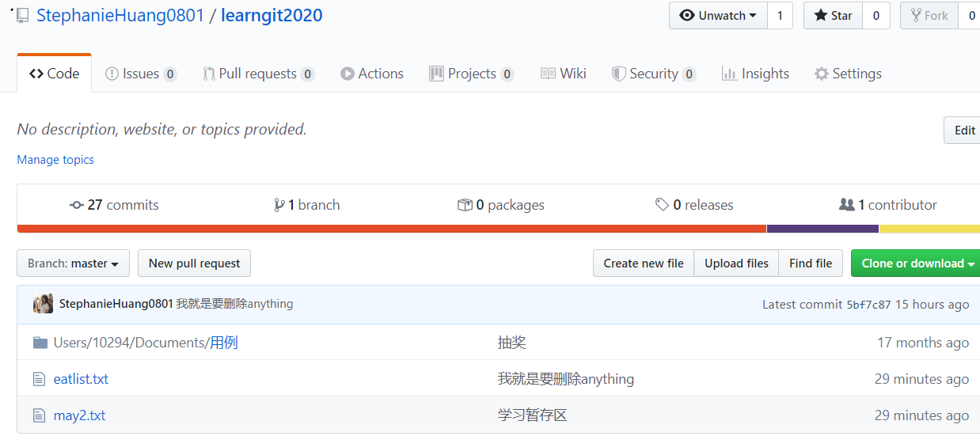980x436 pixels.
Task: Click the Security count badge
Action: pyautogui.click(x=689, y=74)
